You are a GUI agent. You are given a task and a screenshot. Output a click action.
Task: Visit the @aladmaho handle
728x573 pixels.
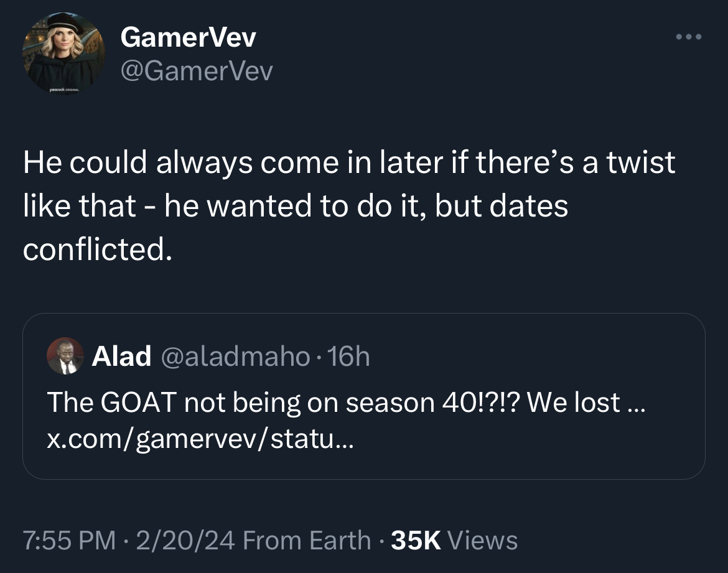235,356
